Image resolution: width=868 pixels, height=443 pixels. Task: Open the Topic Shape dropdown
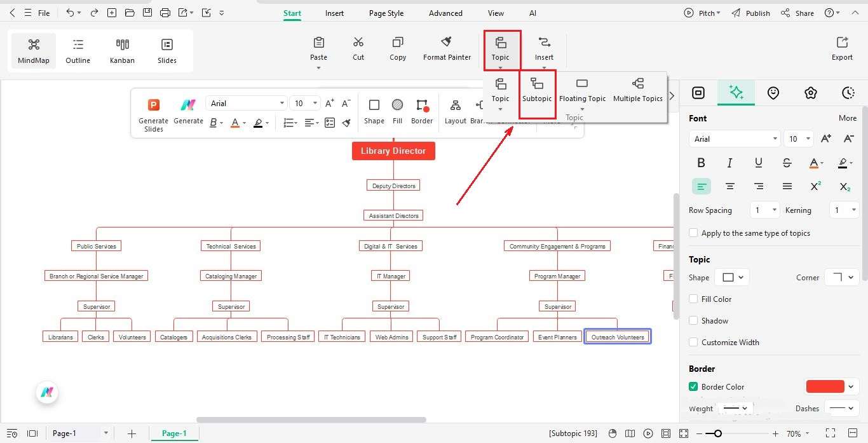click(x=732, y=277)
